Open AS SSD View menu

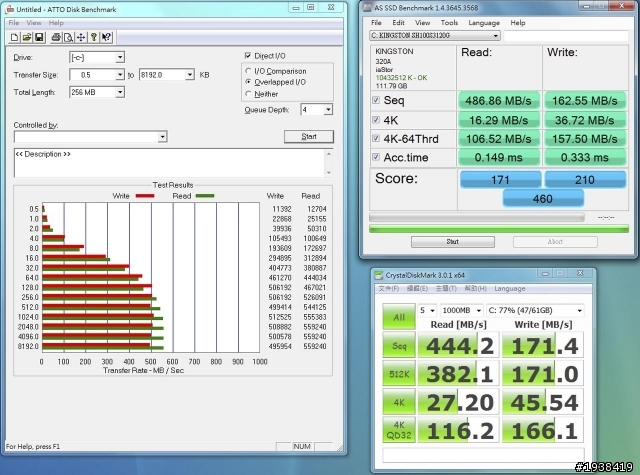(x=422, y=23)
